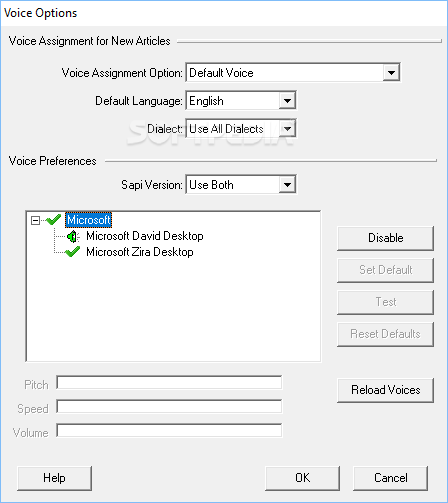
Task: Click the speaker icon for David Desktop
Action: (x=73, y=236)
